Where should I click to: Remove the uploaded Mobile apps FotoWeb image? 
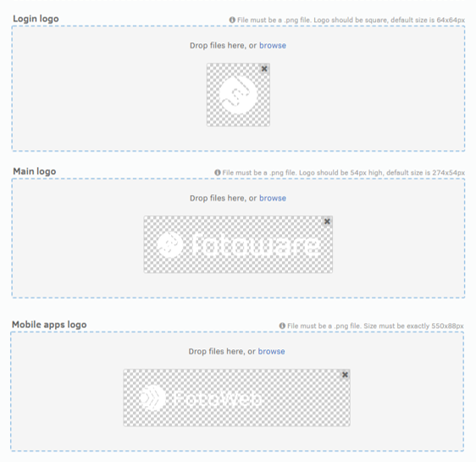[345, 375]
